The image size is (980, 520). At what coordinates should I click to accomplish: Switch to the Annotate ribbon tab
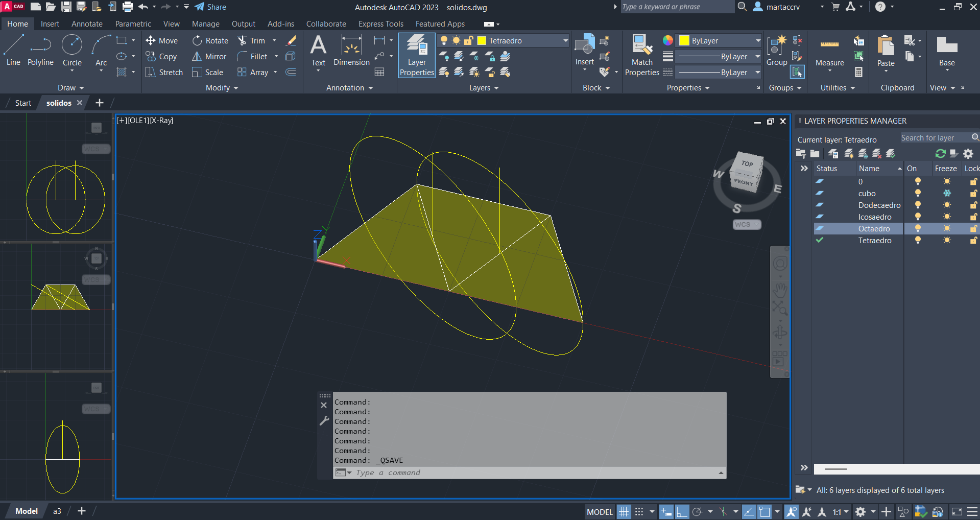87,24
